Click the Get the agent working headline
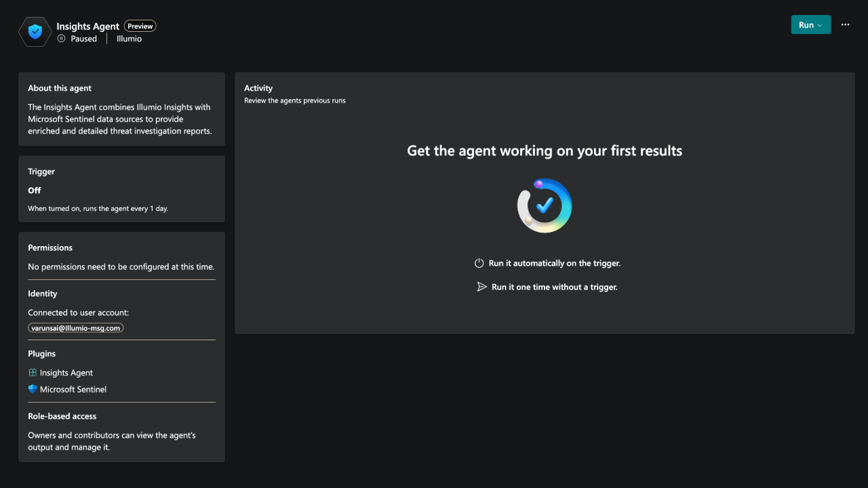This screenshot has height=488, width=868. click(x=545, y=150)
